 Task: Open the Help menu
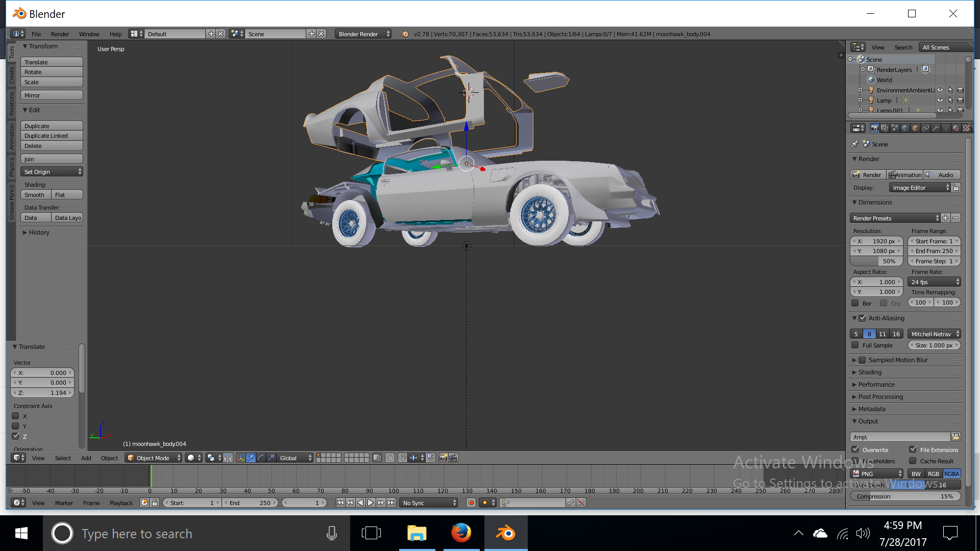coord(115,34)
